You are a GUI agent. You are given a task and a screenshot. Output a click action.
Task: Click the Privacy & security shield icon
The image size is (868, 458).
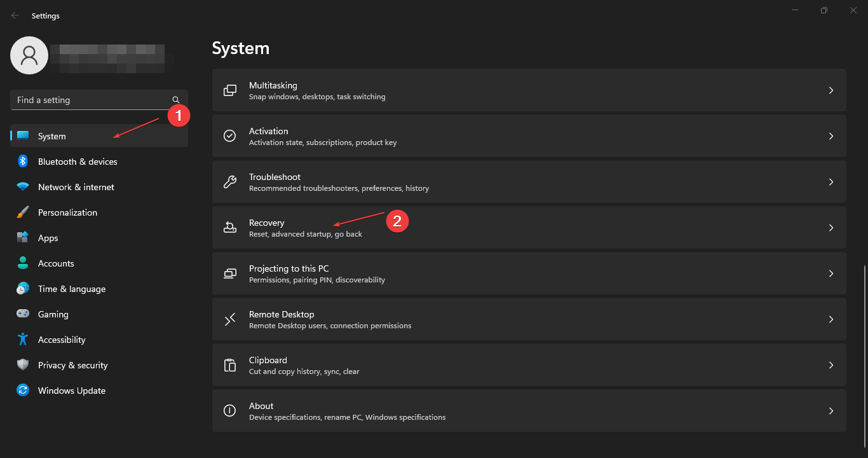point(23,365)
